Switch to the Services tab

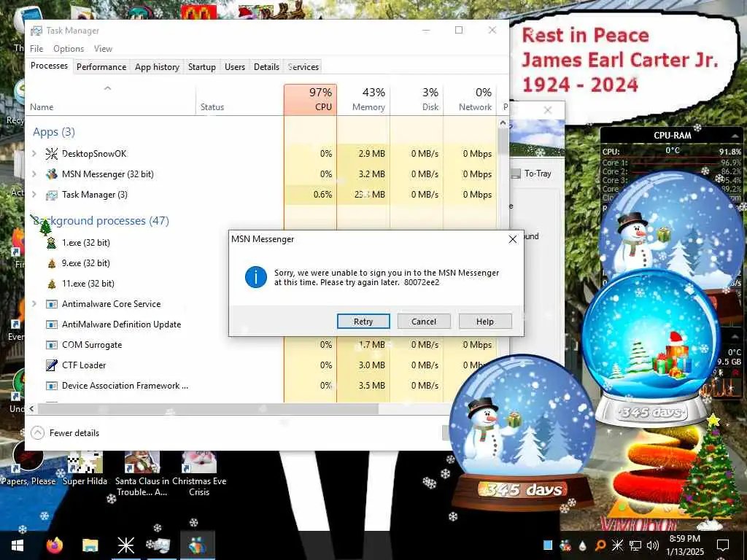tap(303, 67)
